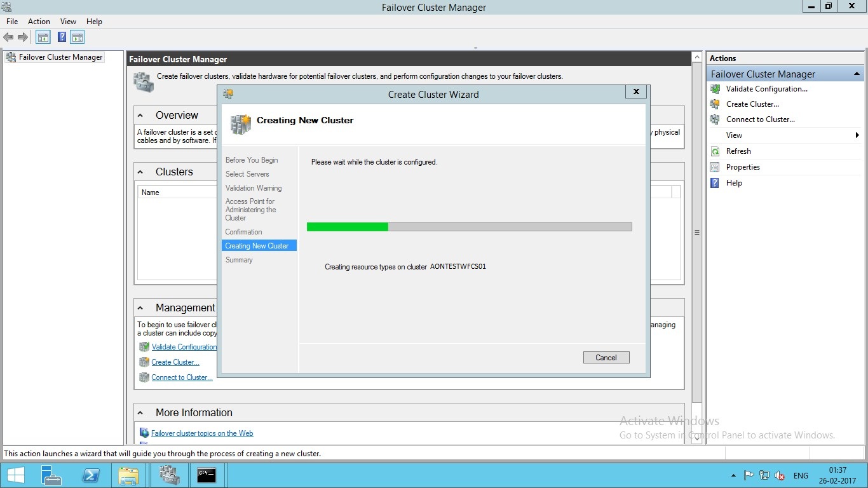This screenshot has height=488, width=868.
Task: Click the Validate Configuration link under Management
Action: click(x=184, y=347)
